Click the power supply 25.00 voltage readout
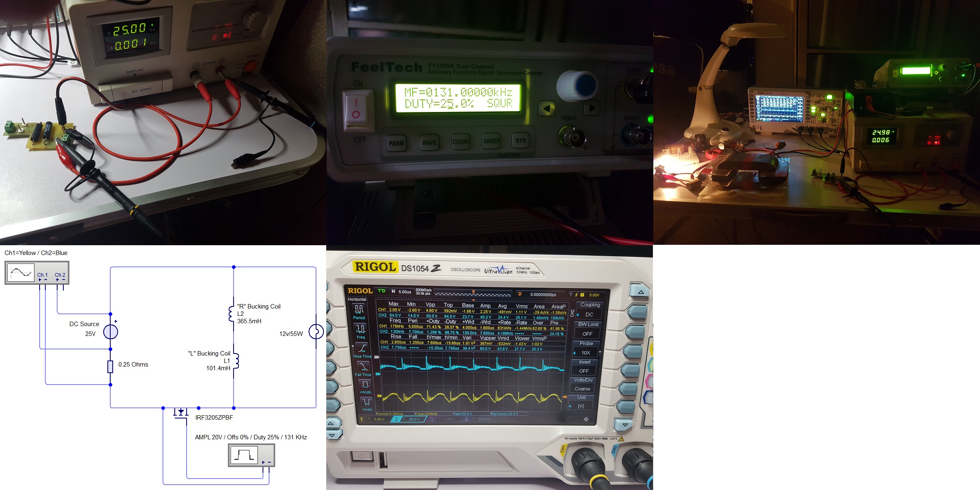The width and height of the screenshot is (980, 490). (x=129, y=29)
